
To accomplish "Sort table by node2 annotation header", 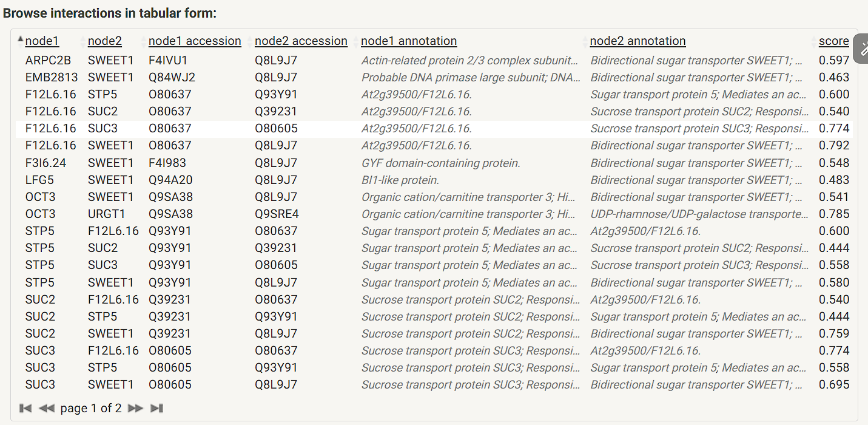I will coord(638,41).
